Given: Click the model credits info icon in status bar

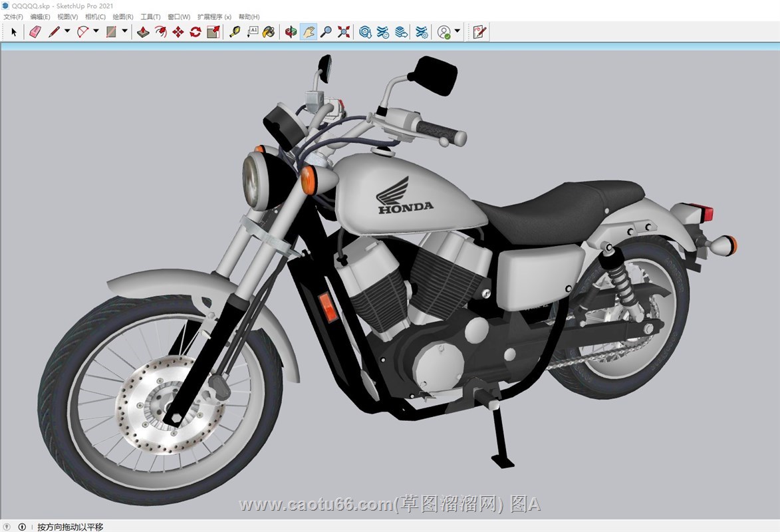Looking at the screenshot, I should (x=22, y=527).
